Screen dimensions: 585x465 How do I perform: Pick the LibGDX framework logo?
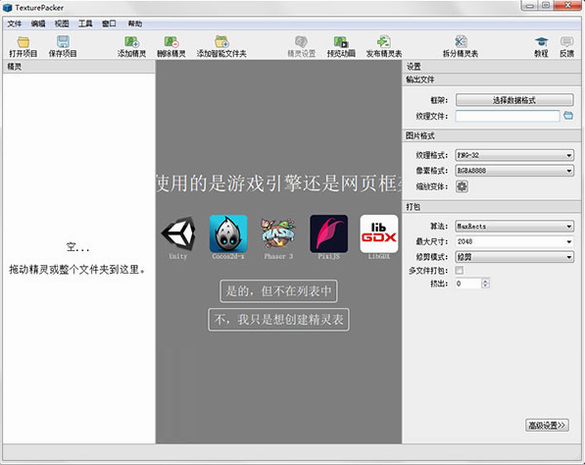pos(379,234)
